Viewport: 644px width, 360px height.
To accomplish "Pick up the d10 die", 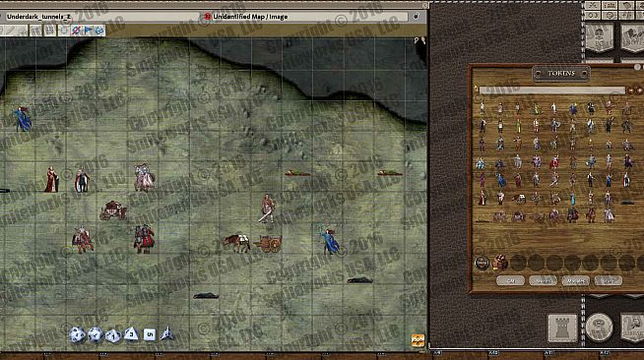I will pyautogui.click(x=113, y=335).
